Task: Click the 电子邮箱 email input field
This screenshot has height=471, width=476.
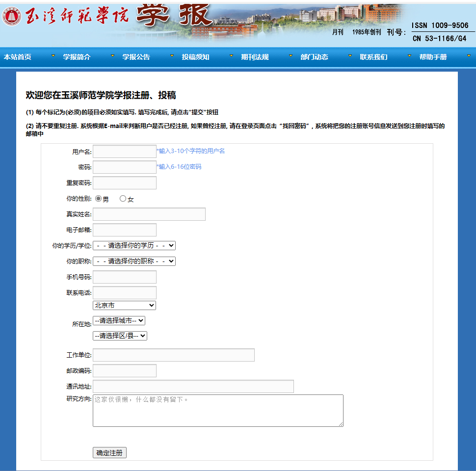Action: pyautogui.click(x=124, y=230)
